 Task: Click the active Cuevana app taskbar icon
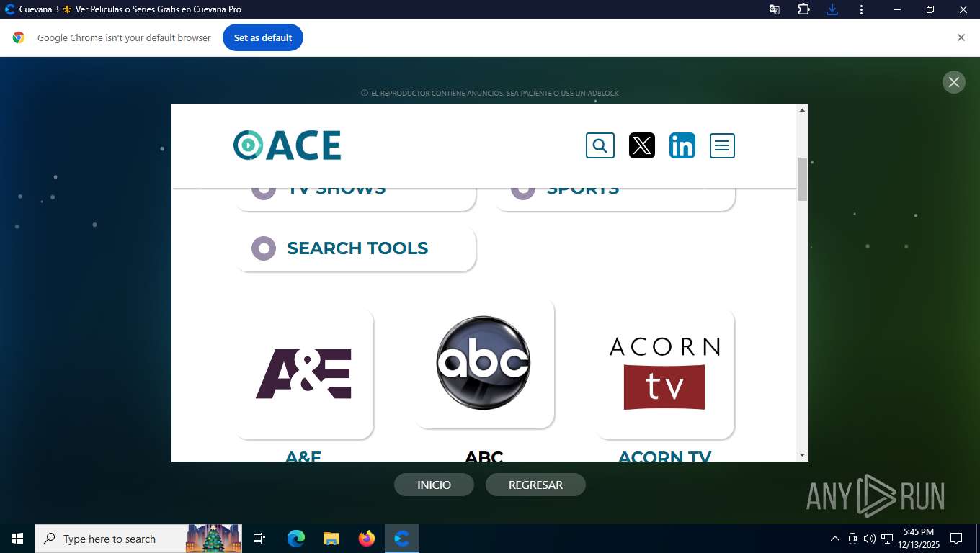pos(402,539)
